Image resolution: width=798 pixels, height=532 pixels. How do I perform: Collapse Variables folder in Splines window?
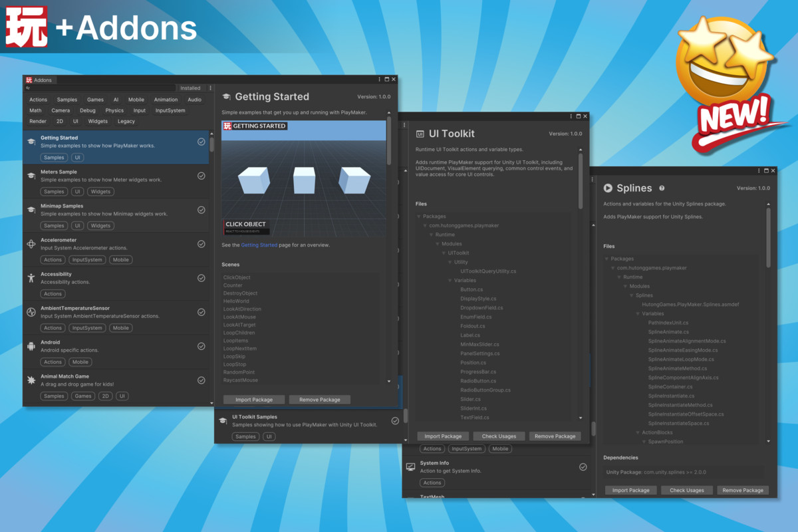[x=638, y=313]
